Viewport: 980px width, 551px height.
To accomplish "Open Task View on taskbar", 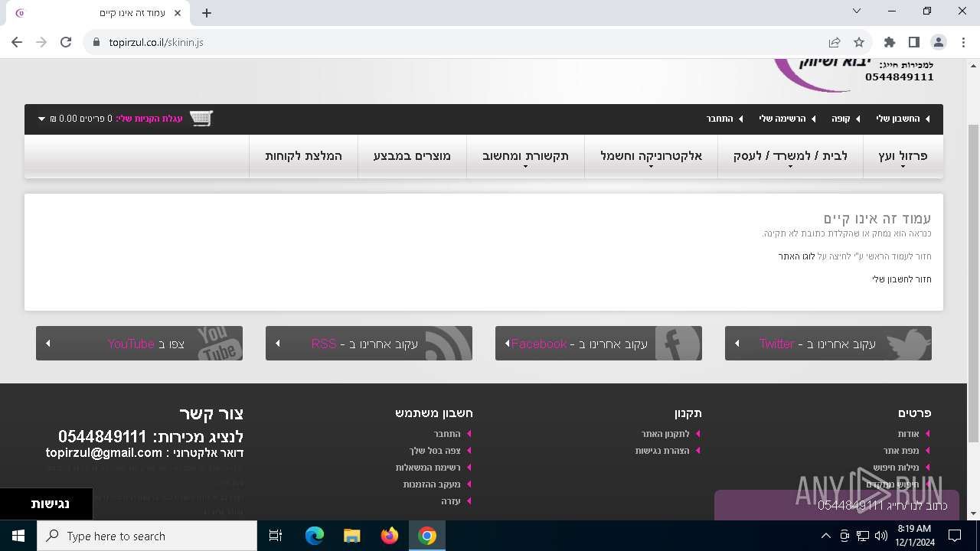I will [276, 536].
